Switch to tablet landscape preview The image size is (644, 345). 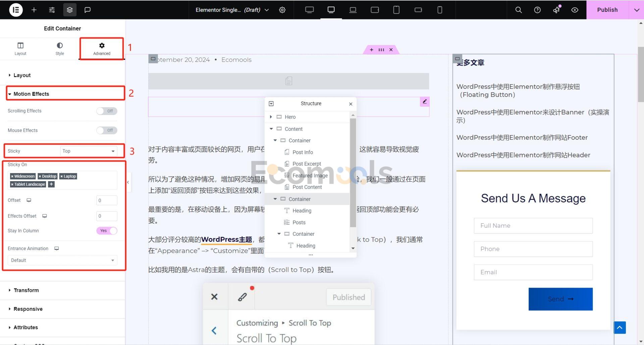pyautogui.click(x=375, y=10)
